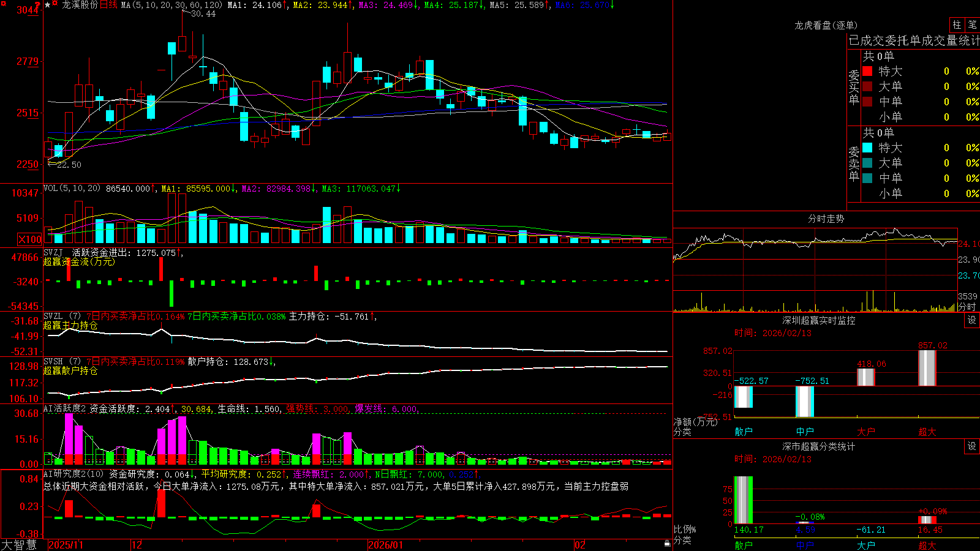Select the SVSH (7) indicator label

click(62, 362)
